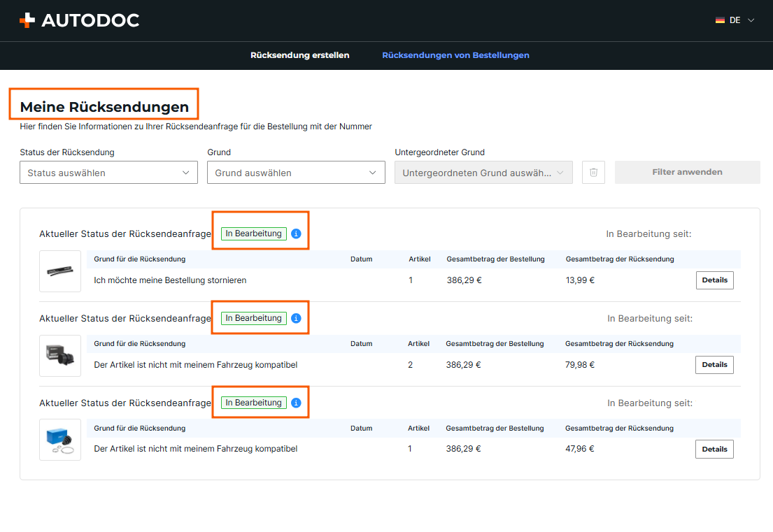The height and width of the screenshot is (532, 773).
Task: Open Details for the 13,99 € return
Action: coord(714,280)
